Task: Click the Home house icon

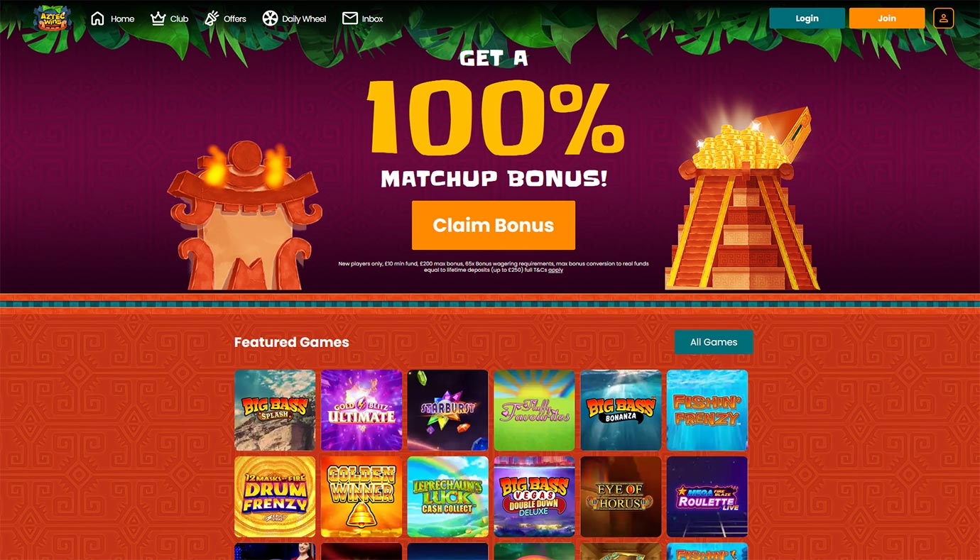Action: (98, 18)
